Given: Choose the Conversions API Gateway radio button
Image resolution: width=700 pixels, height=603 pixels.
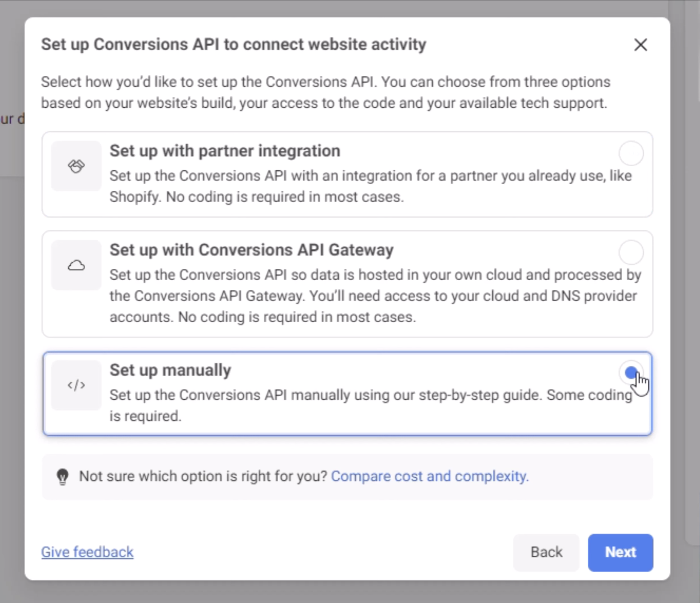Looking at the screenshot, I should click(631, 252).
